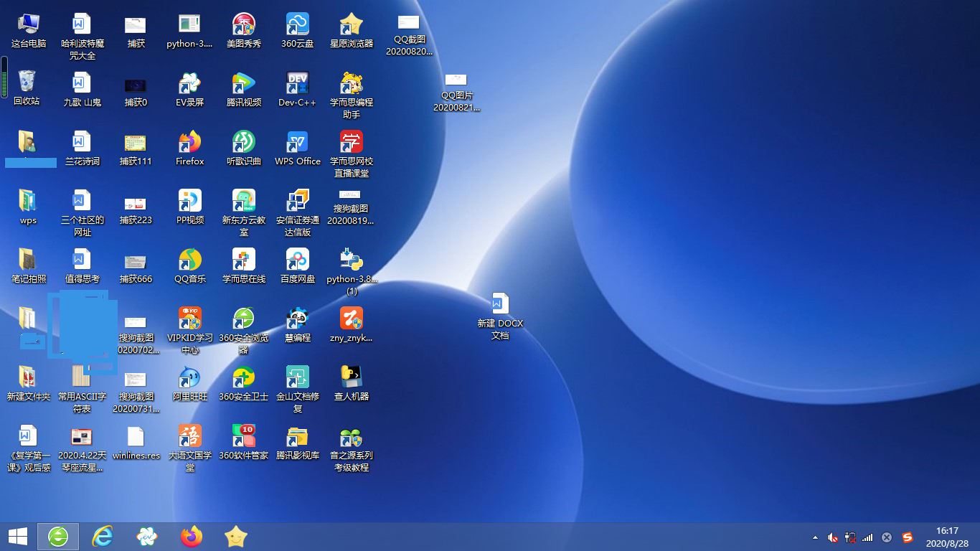Open the 大语文国学堂 shortcut
Viewport: 980px width, 551px height.
[x=189, y=448]
